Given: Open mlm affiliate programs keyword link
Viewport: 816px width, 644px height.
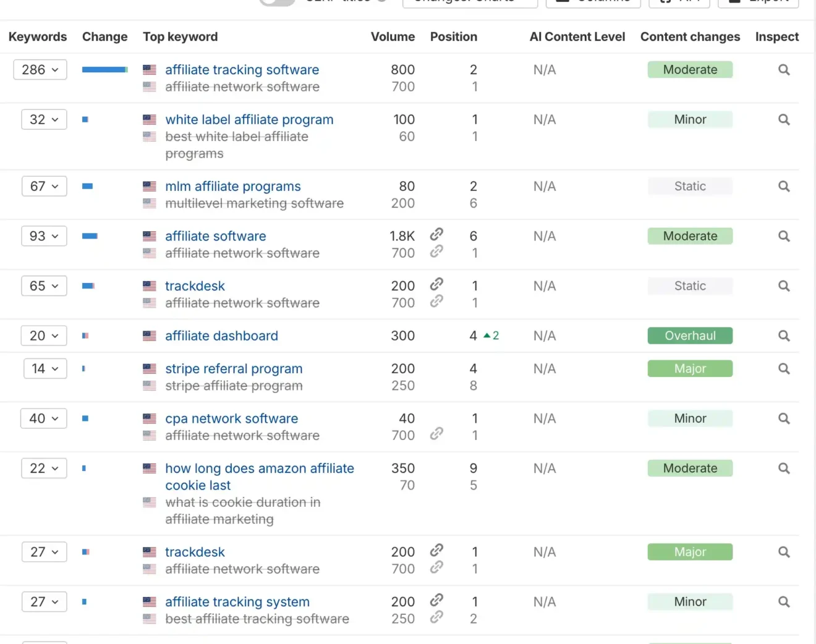Looking at the screenshot, I should [x=233, y=187].
